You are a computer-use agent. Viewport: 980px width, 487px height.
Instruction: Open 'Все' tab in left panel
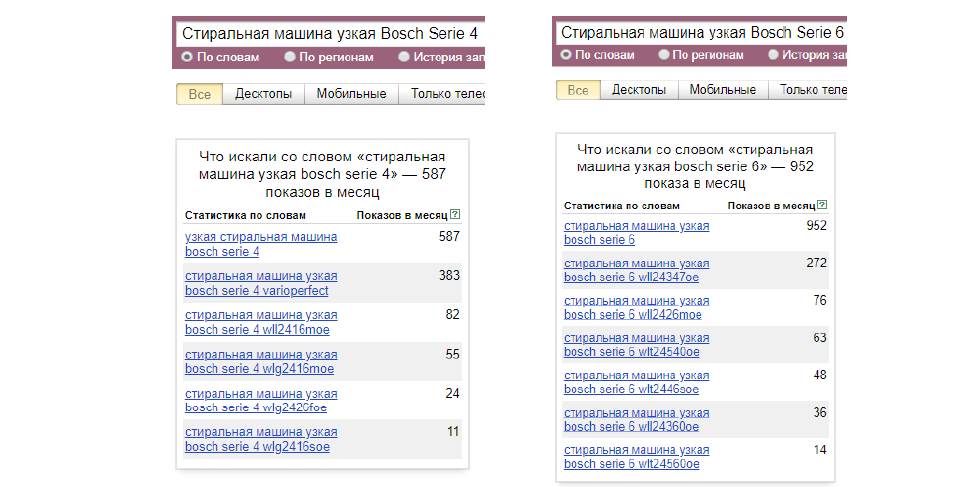200,94
